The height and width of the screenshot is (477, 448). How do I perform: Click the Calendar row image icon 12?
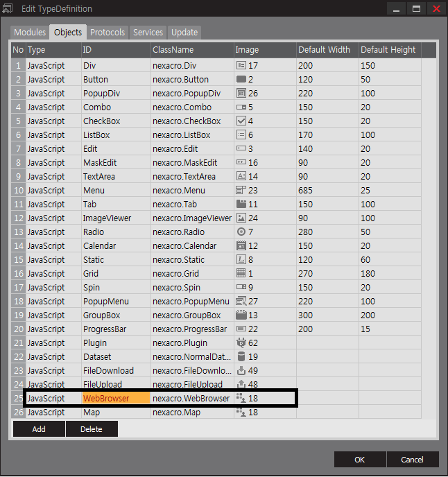pos(241,245)
